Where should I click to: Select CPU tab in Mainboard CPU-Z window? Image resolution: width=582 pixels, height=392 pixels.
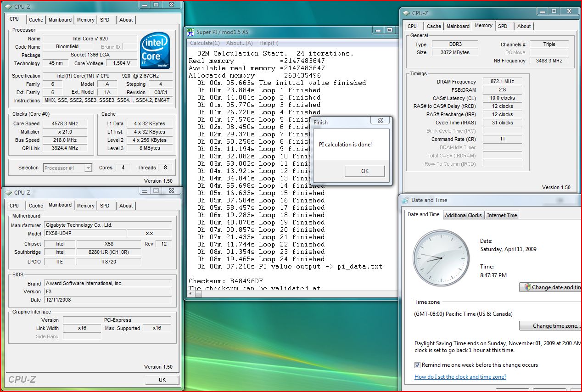click(14, 206)
